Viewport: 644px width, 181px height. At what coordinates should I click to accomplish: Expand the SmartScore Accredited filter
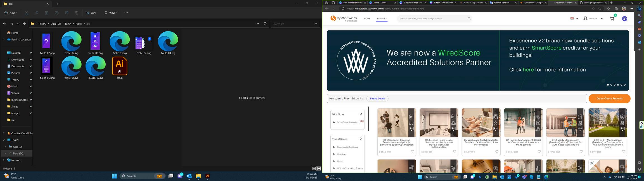pos(334,122)
